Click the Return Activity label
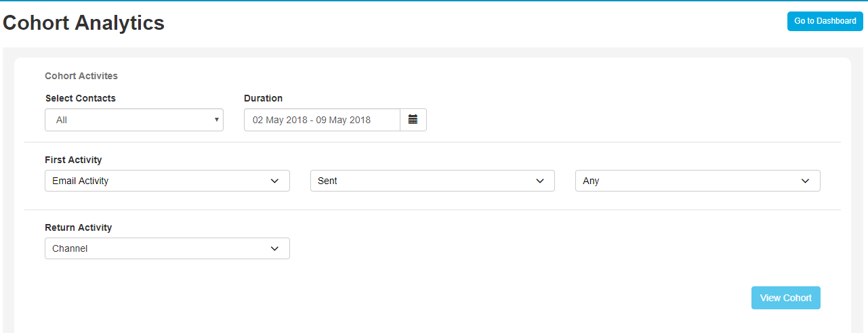Image resolution: width=868 pixels, height=333 pixels. click(79, 227)
